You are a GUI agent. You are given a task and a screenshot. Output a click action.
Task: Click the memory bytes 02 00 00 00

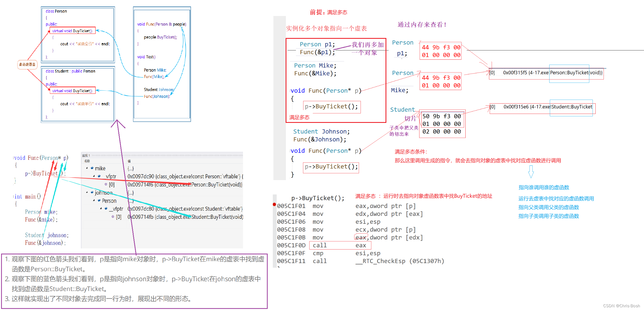(442, 132)
